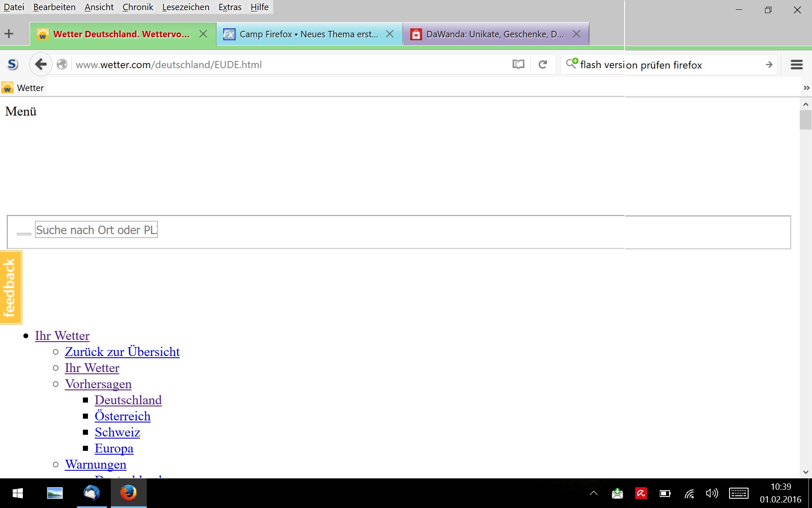Image resolution: width=812 pixels, height=508 pixels.
Task: Expand the bookmarks toolbar overflow chevron
Action: pyautogui.click(x=806, y=88)
